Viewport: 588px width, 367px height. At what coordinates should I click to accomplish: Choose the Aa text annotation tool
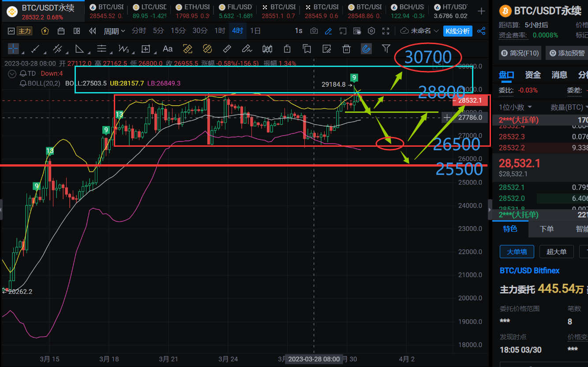pyautogui.click(x=168, y=49)
